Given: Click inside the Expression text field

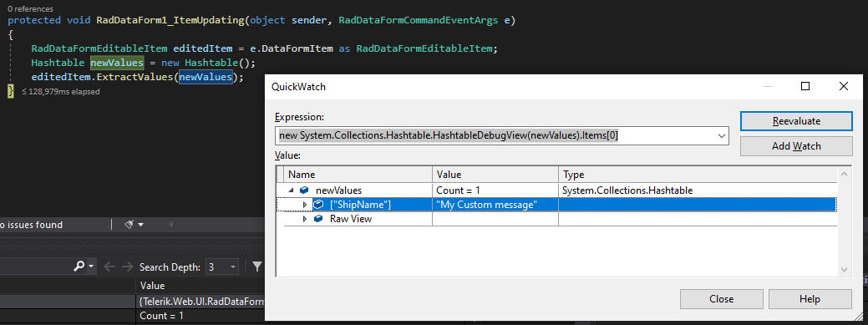Looking at the screenshot, I should (495, 135).
